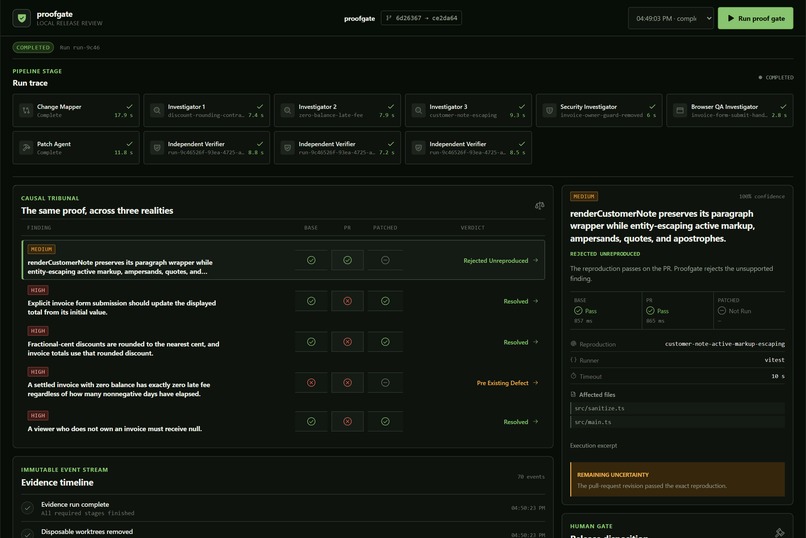Click the first Independent Verifier shield icon, 8.8 s
Viewport: 806px width, 538px height.
(x=157, y=148)
